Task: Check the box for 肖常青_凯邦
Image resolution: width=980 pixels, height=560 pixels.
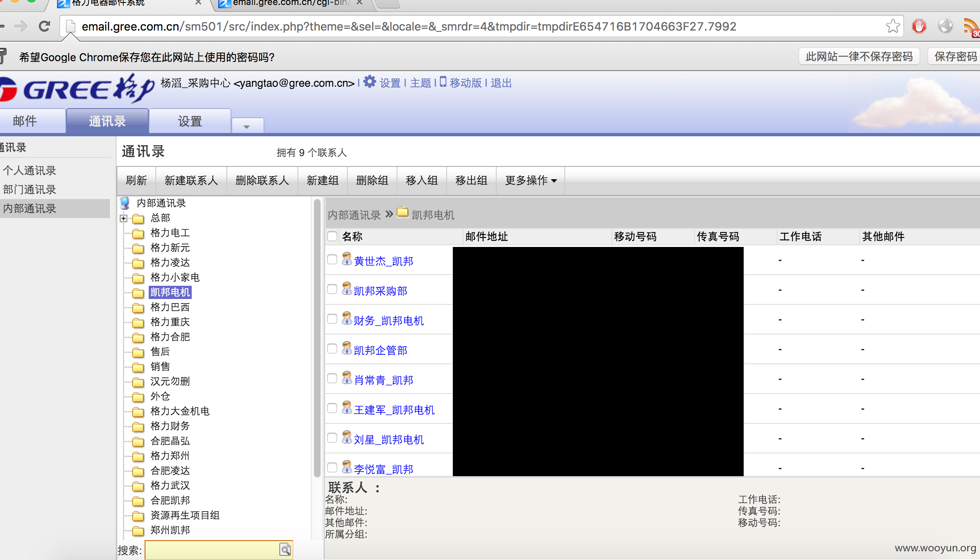Action: (332, 378)
